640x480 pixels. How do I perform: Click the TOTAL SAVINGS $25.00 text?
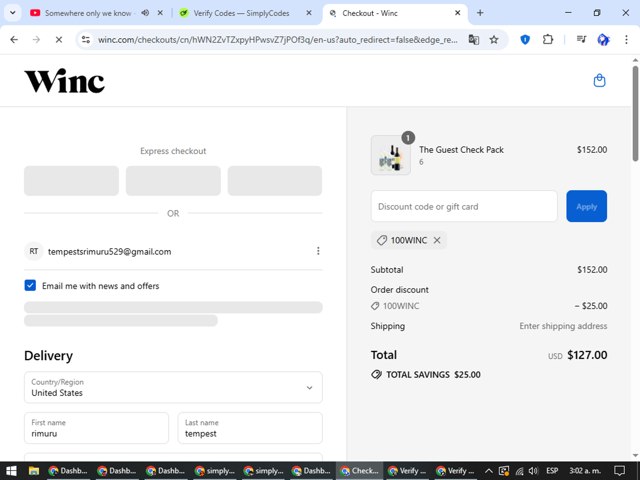433,375
